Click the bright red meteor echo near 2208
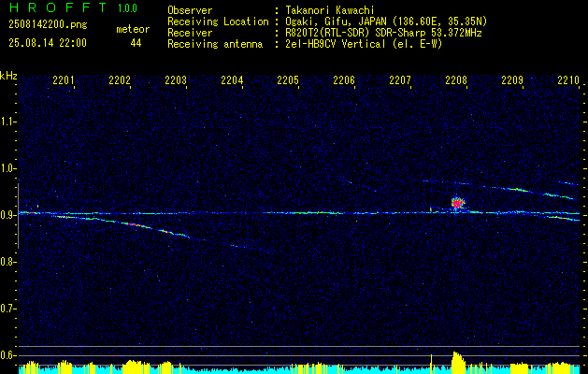 457,203
